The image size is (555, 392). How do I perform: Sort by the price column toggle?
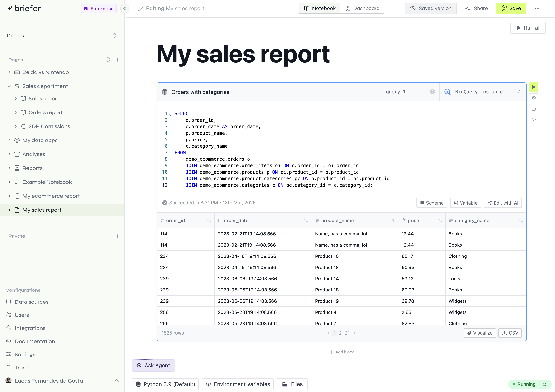440,221
